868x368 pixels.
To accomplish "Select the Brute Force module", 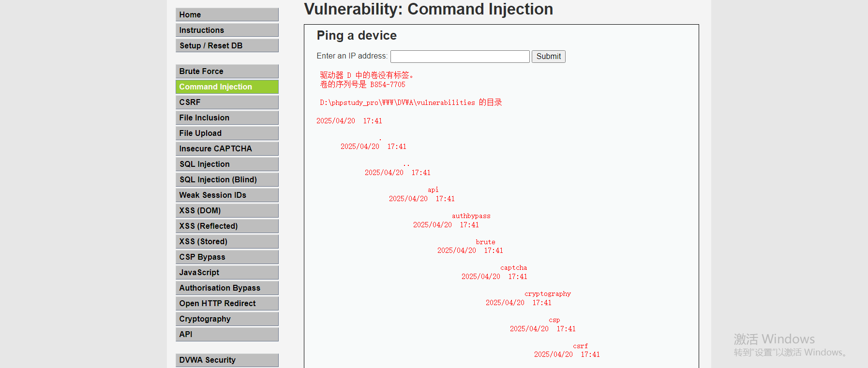I will [227, 71].
